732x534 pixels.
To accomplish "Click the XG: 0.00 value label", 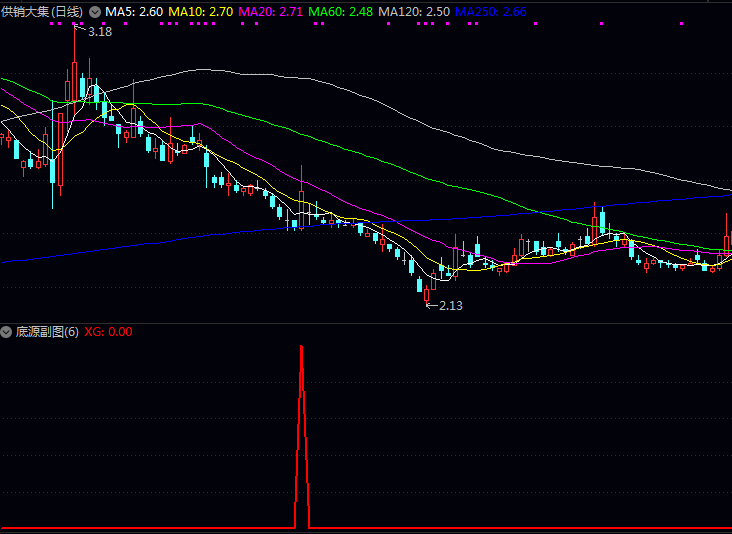I will point(108,332).
